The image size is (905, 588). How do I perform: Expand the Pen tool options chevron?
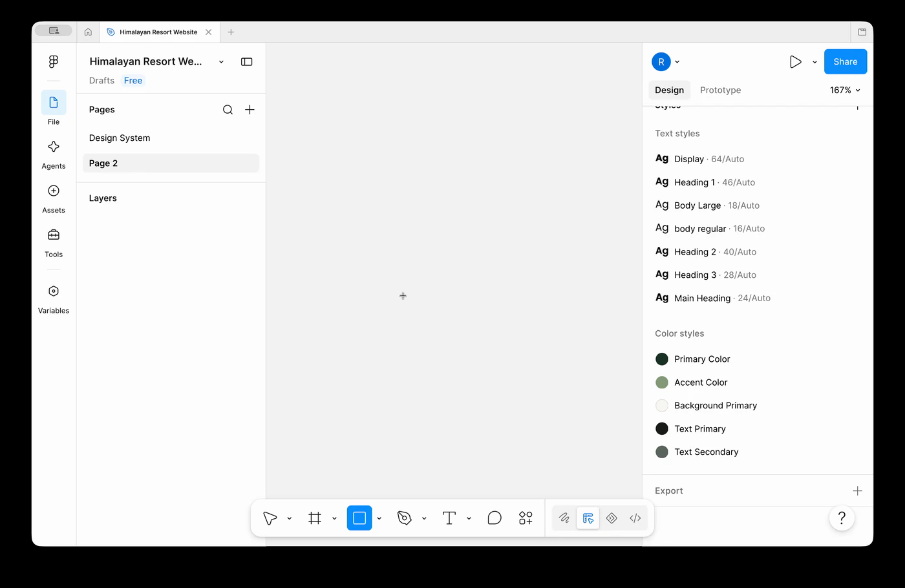(x=424, y=518)
